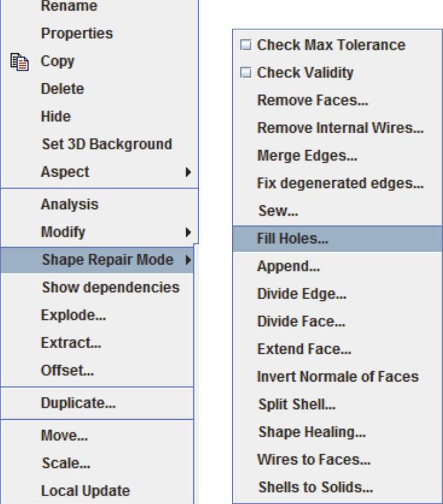This screenshot has width=443, height=504.
Task: Select Delete in the context menu
Action: tap(62, 89)
